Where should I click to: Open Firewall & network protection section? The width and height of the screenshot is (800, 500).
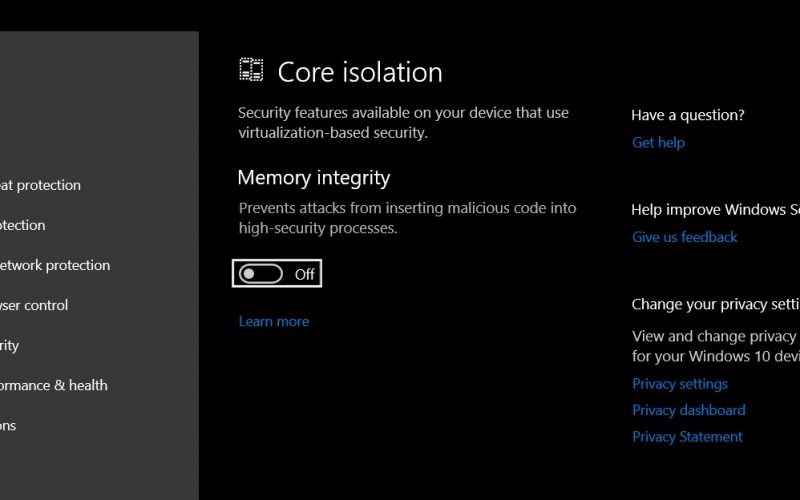pyautogui.click(x=55, y=265)
